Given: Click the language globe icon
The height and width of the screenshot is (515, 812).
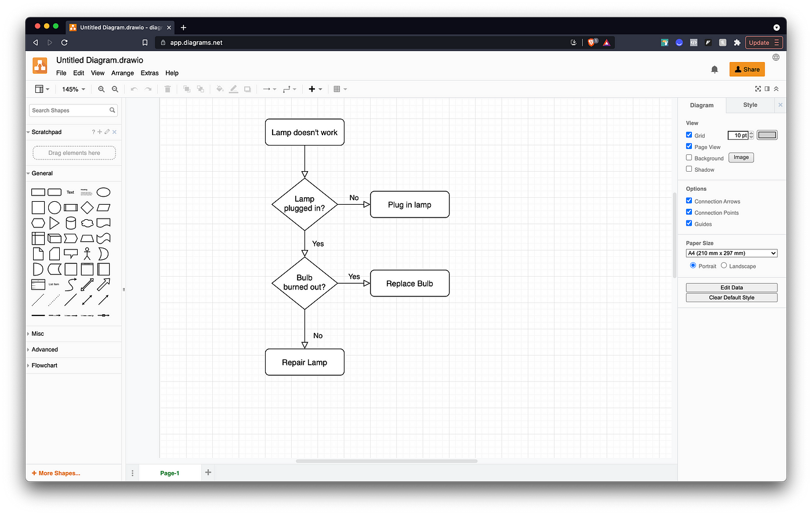Looking at the screenshot, I should tap(776, 57).
